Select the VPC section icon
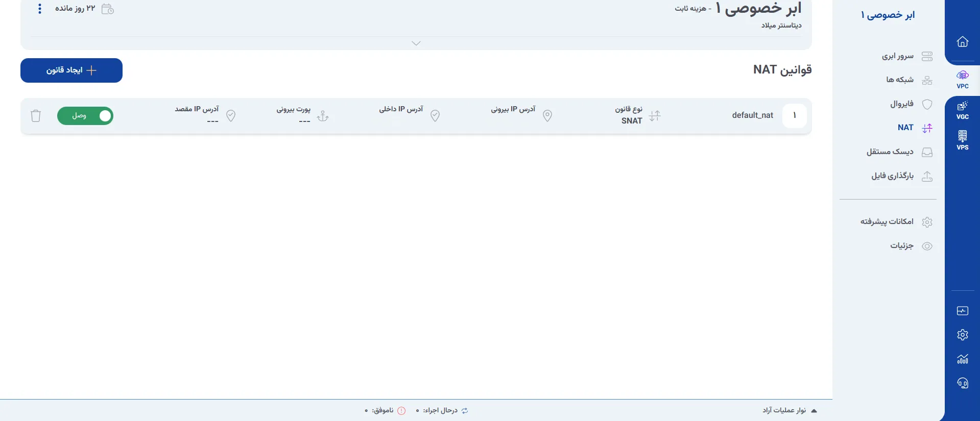The height and width of the screenshot is (421, 980). tap(962, 80)
